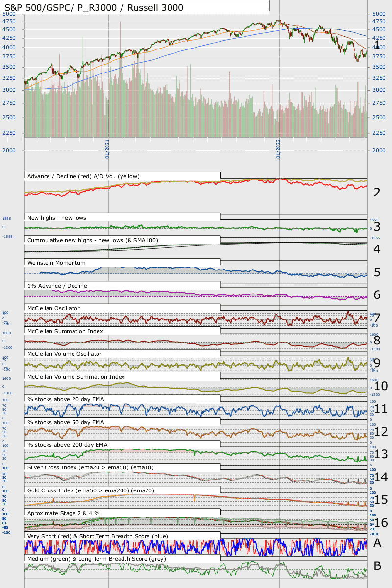Click the 'McClellan Volume Oscillator' panel label
The width and height of the screenshot is (392, 588).
(65, 354)
